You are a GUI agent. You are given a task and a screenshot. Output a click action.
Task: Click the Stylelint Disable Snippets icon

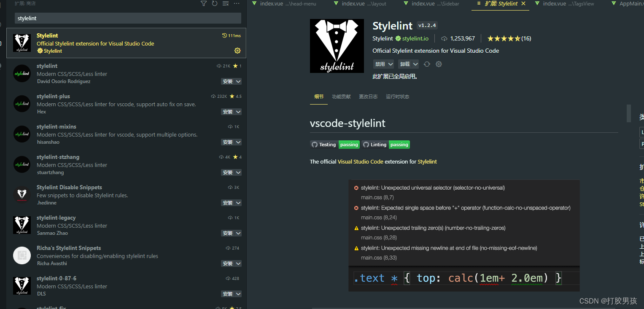(x=22, y=195)
